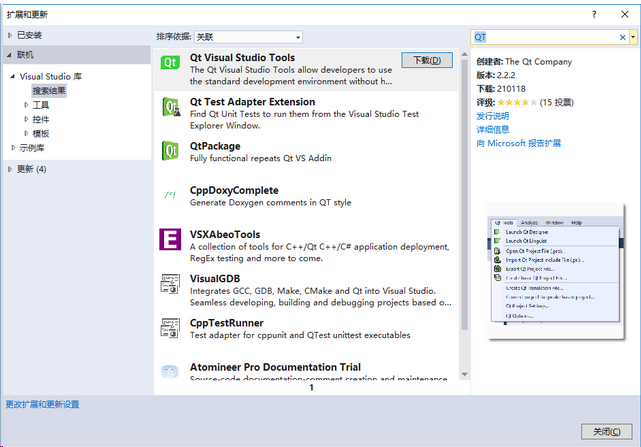Open the 发行说明 release notes link

[x=493, y=116]
